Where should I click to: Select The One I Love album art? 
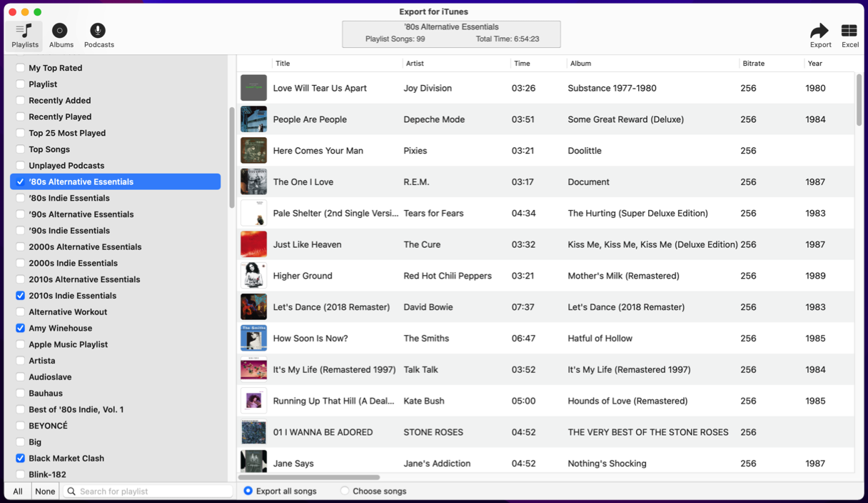coord(253,182)
